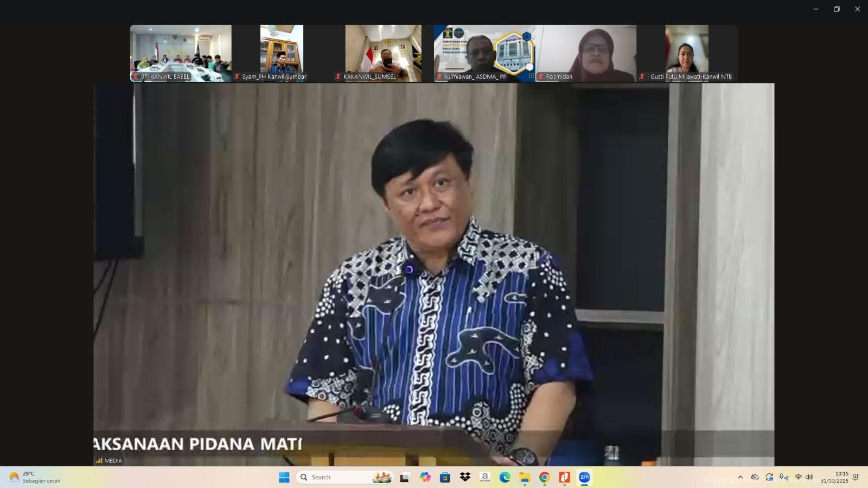
Task: Click the KAKANWIL_SUMSEL video thumbnail
Action: click(x=383, y=53)
